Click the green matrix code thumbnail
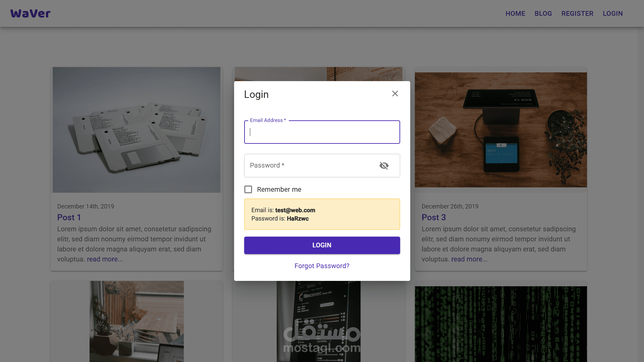Screen dimensions: 644x362 500,323
